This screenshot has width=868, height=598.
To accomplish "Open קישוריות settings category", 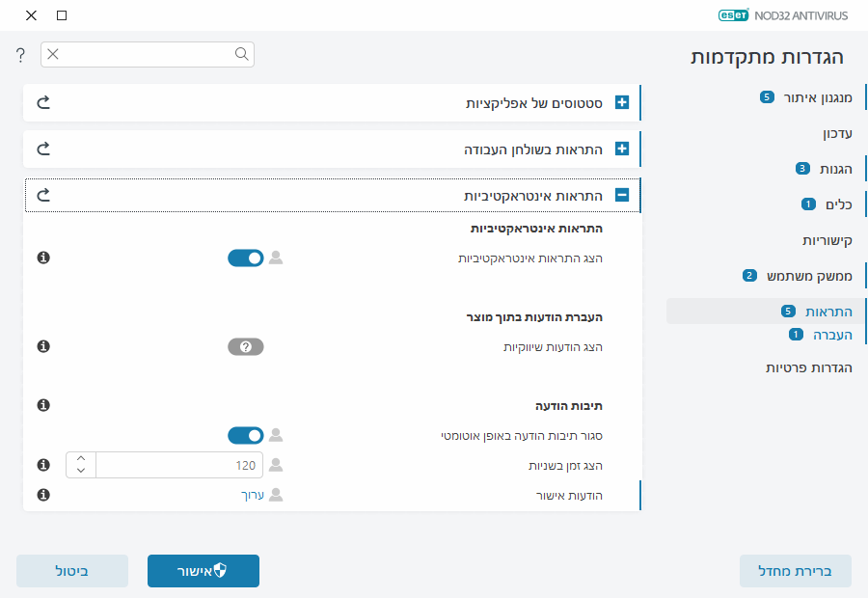I will pyautogui.click(x=827, y=240).
